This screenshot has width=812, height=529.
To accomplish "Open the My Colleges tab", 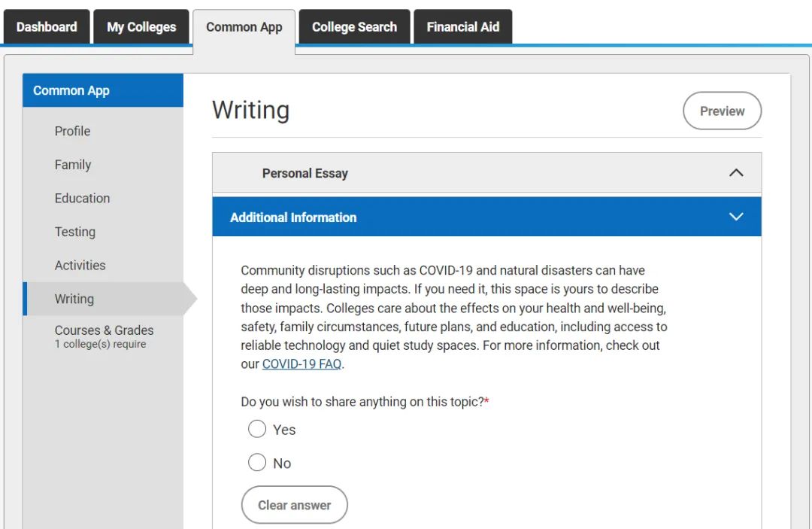I will 141,27.
